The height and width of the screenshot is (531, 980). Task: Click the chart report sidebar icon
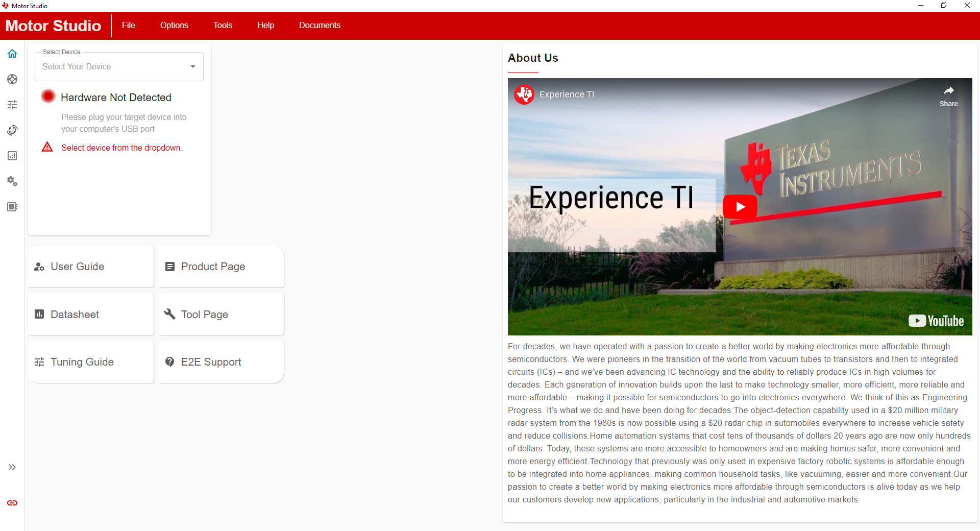pyautogui.click(x=12, y=156)
